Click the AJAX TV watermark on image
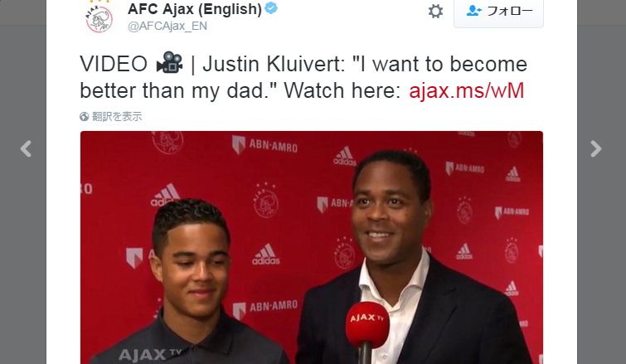 (x=150, y=354)
